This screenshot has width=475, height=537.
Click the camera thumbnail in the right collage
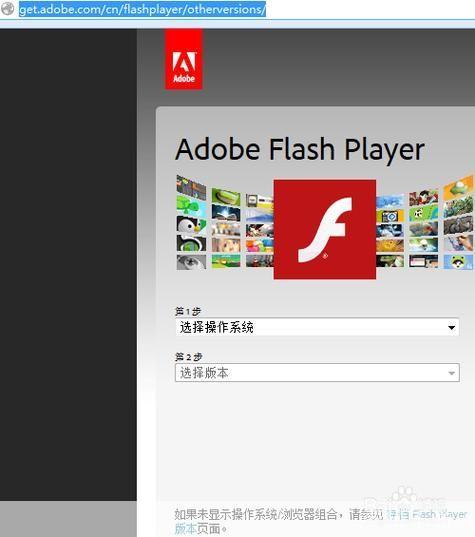(x=390, y=216)
